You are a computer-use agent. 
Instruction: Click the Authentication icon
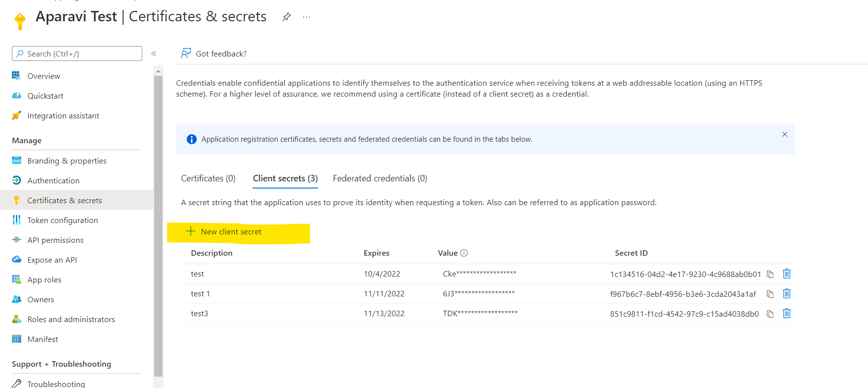point(16,180)
